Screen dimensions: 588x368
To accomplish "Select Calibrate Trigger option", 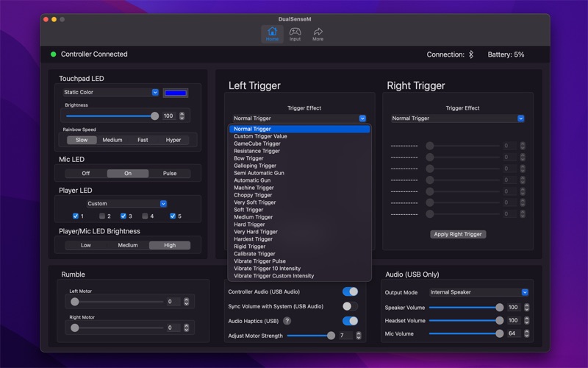I will coord(300,253).
